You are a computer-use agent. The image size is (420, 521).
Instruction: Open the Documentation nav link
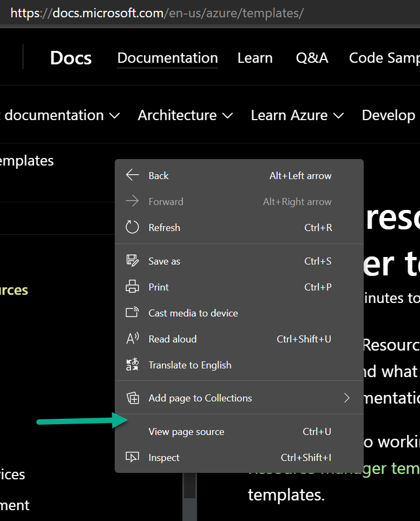[x=167, y=58]
